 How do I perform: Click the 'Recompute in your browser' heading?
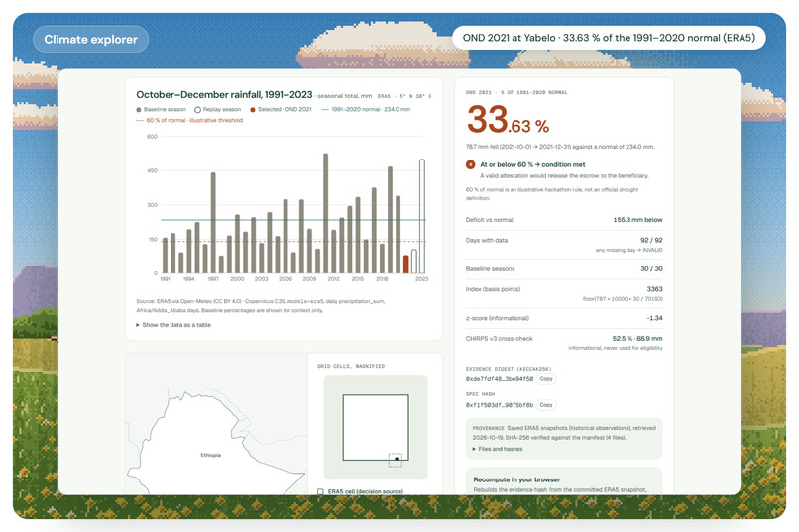click(x=516, y=479)
